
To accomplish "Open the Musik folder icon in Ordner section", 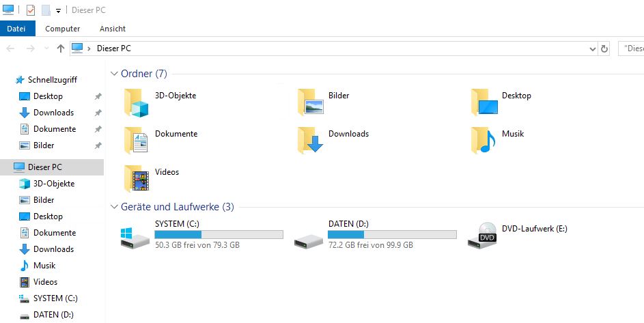I will [x=484, y=140].
